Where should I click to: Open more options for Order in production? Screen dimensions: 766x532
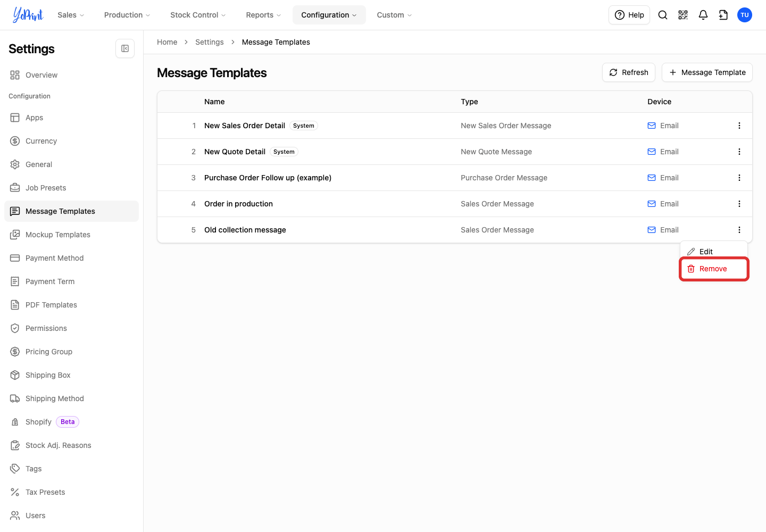[x=739, y=204]
